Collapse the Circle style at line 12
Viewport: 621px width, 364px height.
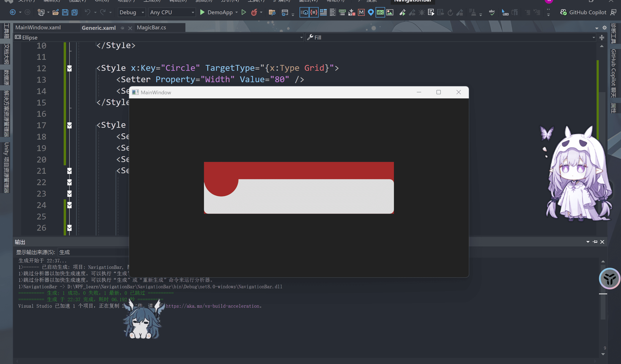(x=70, y=68)
